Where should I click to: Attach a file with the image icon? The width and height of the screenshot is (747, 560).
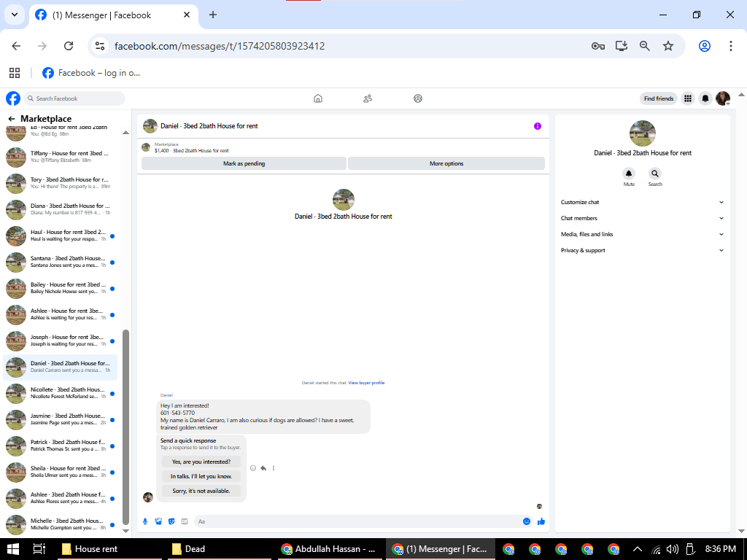pyautogui.click(x=158, y=521)
